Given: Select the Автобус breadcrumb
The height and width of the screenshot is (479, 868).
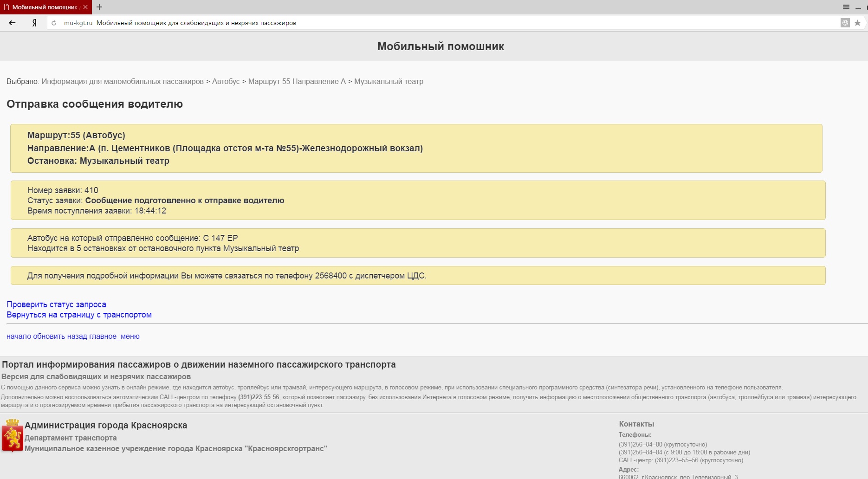Looking at the screenshot, I should [226, 82].
